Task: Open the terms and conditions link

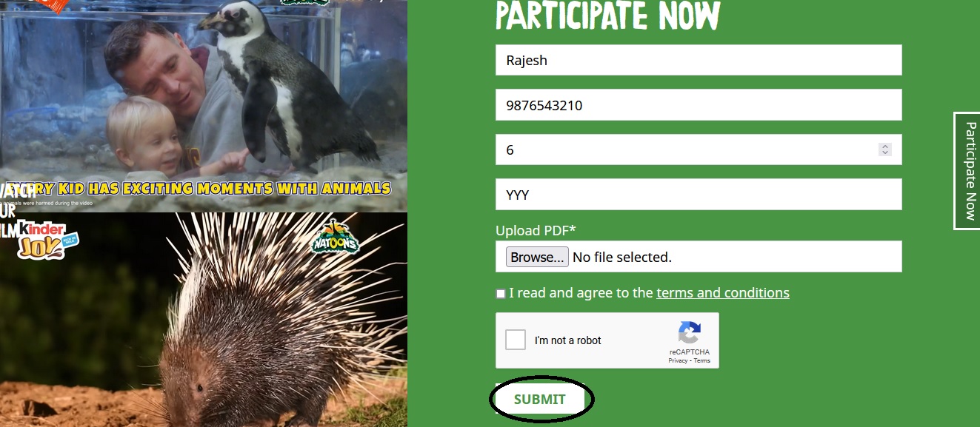Action: (x=723, y=293)
